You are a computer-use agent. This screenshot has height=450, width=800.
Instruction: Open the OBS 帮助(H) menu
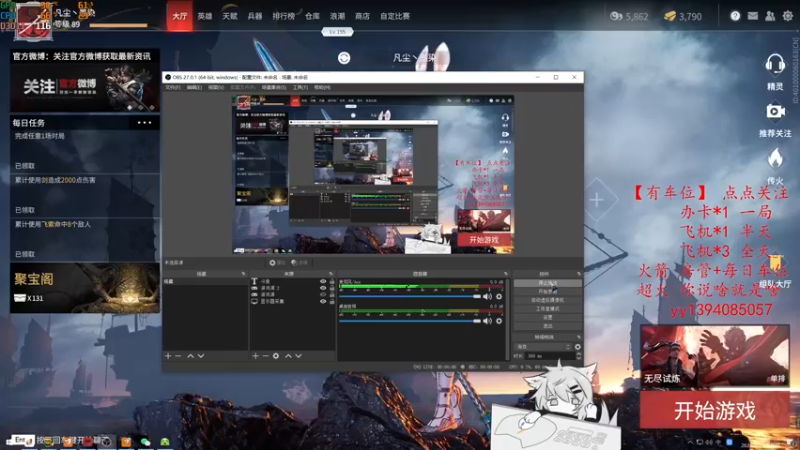(322, 88)
